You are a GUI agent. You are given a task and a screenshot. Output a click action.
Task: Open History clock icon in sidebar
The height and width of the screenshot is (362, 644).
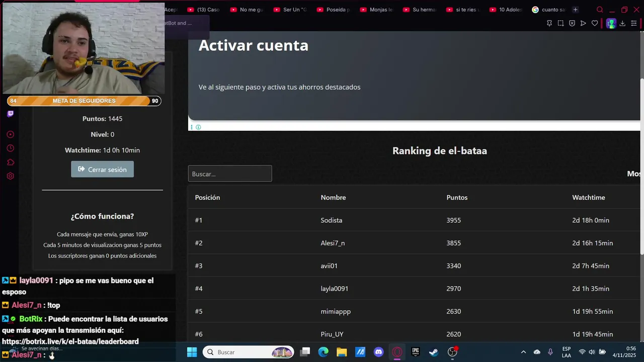10,148
